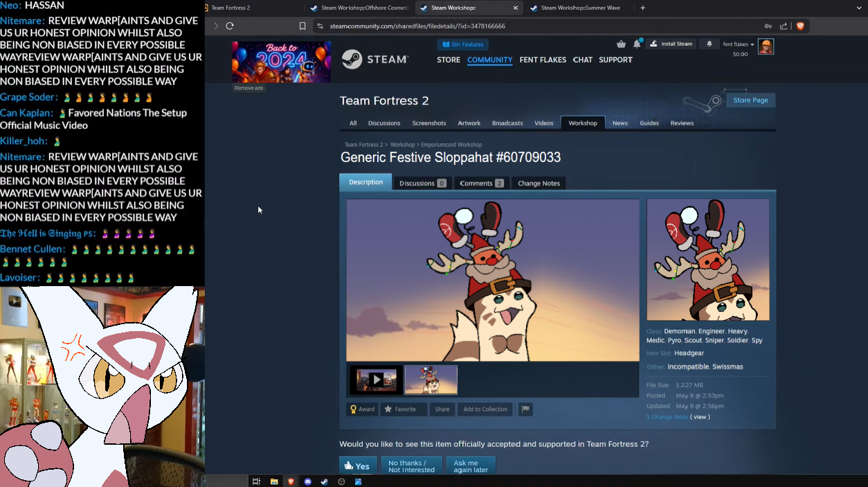Open the Brave Shields lion icon
This screenshot has height=487, width=868.
click(800, 26)
